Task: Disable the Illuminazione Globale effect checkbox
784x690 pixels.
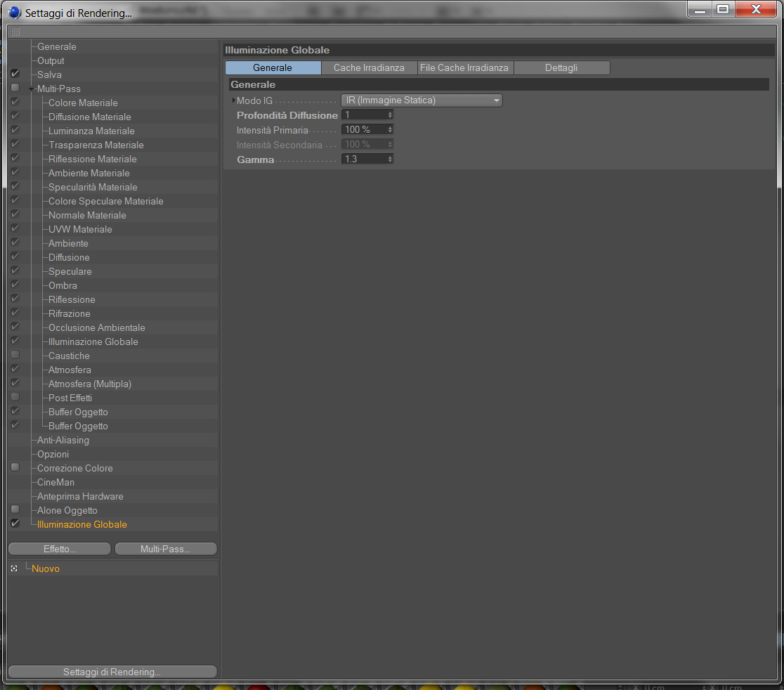Action: click(x=15, y=523)
